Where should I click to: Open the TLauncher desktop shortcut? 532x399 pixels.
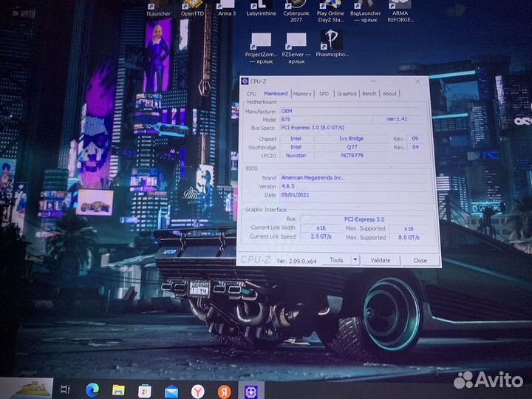pos(158,7)
